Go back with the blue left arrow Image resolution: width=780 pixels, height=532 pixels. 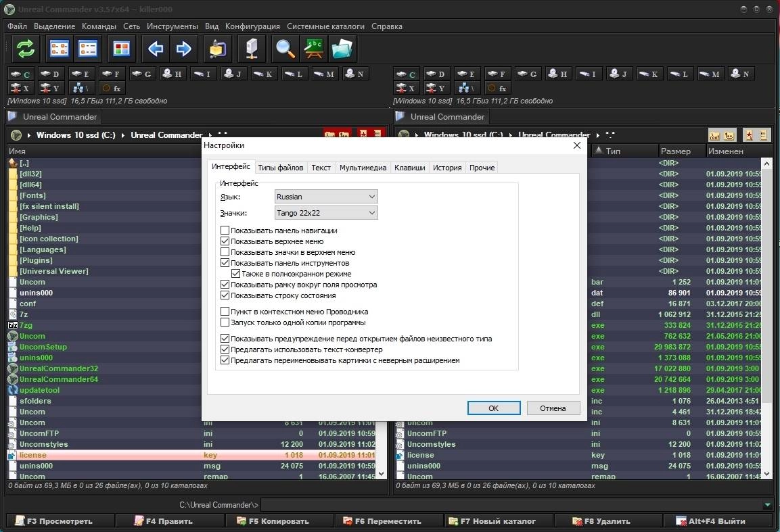pyautogui.click(x=156, y=49)
